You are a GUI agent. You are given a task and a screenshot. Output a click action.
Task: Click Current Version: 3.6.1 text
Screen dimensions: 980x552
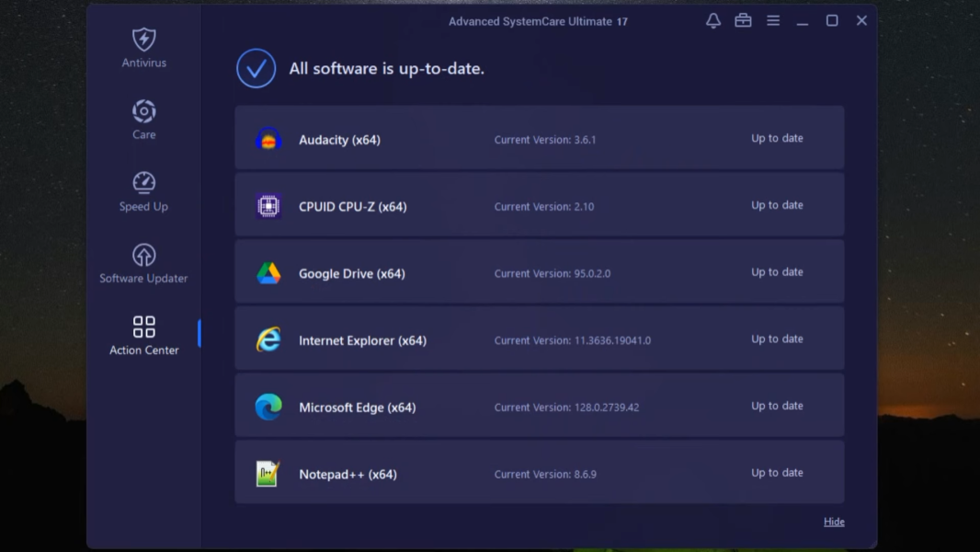[x=545, y=140]
